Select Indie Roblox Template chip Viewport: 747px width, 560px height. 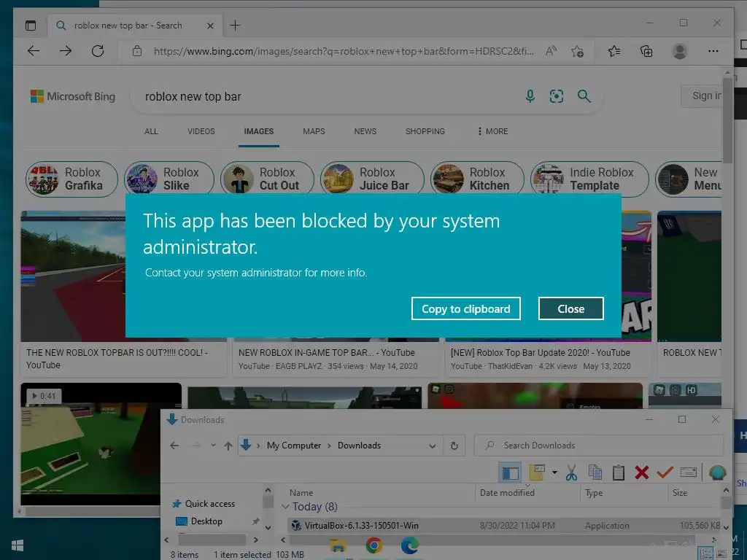589,179
